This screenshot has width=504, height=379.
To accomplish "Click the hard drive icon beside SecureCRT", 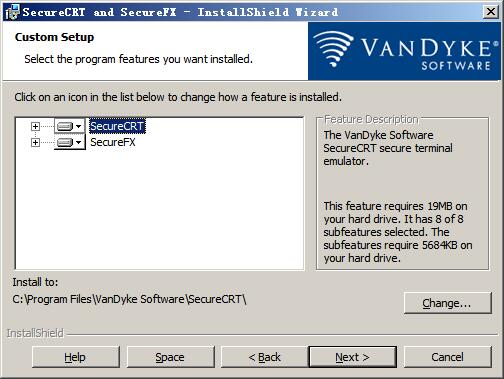I will click(x=64, y=126).
